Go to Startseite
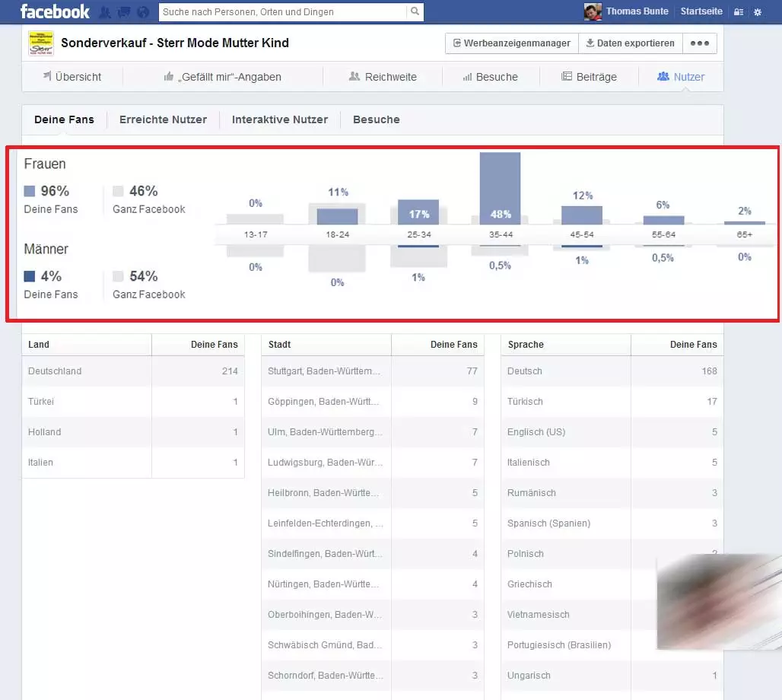This screenshot has height=700, width=782. click(701, 11)
